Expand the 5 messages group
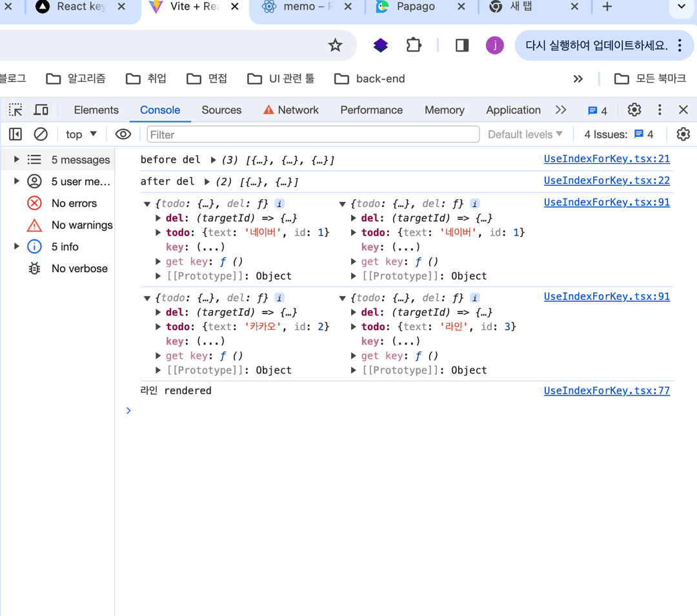 coord(16,159)
